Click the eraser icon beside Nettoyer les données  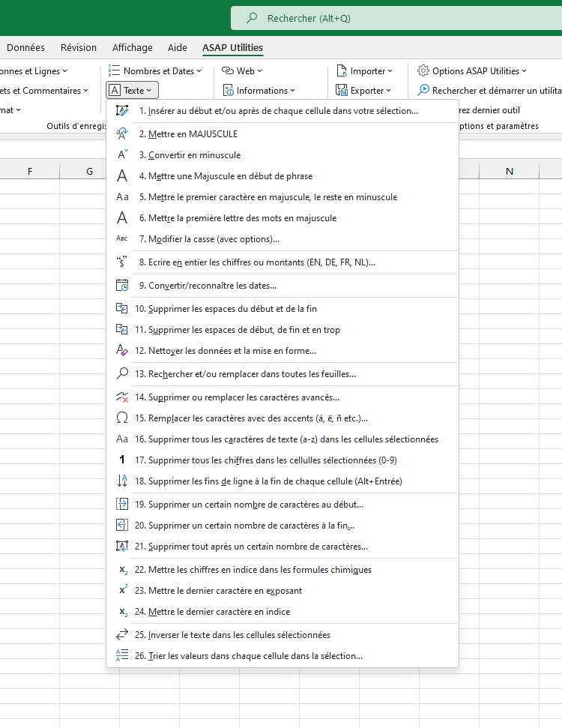tap(122, 350)
